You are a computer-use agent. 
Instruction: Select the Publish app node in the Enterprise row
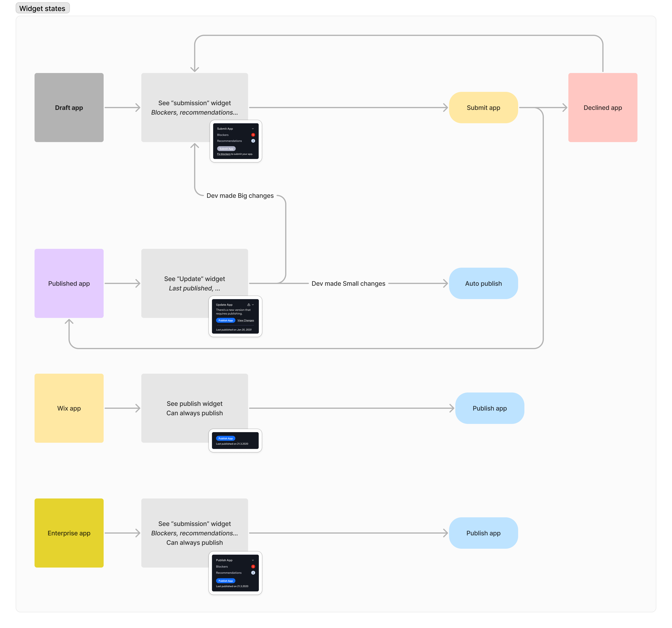pyautogui.click(x=483, y=533)
